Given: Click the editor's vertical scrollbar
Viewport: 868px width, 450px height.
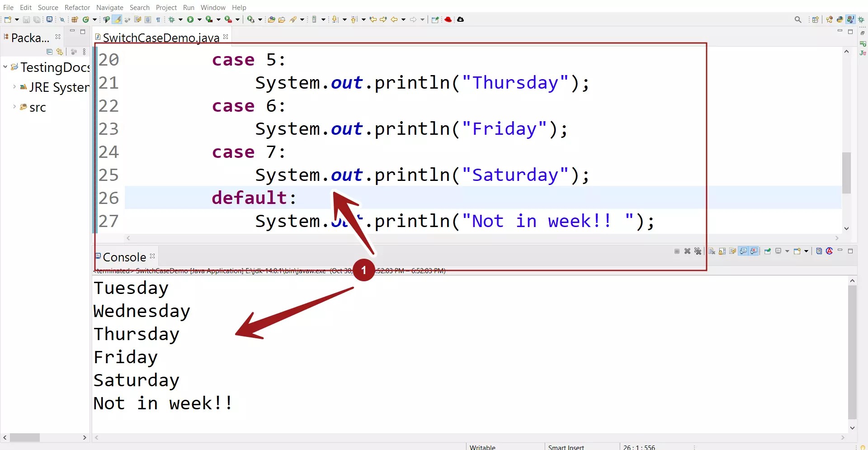Looking at the screenshot, I should pos(847,172).
